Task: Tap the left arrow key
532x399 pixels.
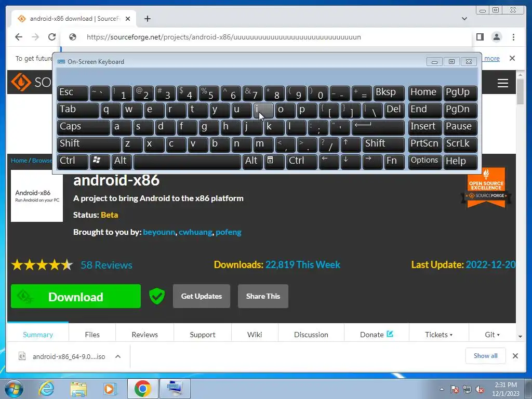Action: point(328,162)
